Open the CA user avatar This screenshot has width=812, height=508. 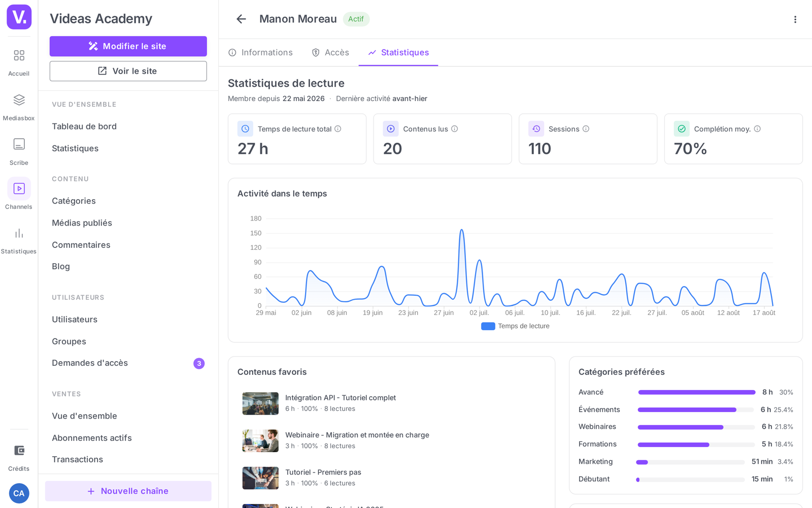point(19,493)
